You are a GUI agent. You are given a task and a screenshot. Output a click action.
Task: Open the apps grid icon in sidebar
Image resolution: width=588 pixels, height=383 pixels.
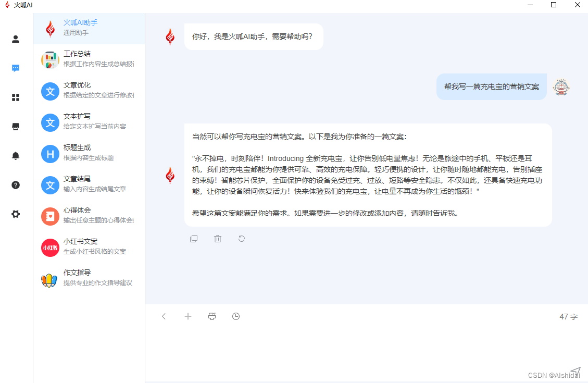click(x=16, y=97)
